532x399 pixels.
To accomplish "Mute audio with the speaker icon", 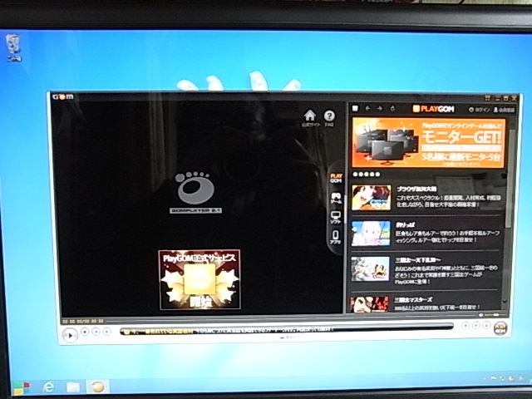I will (x=480, y=315).
